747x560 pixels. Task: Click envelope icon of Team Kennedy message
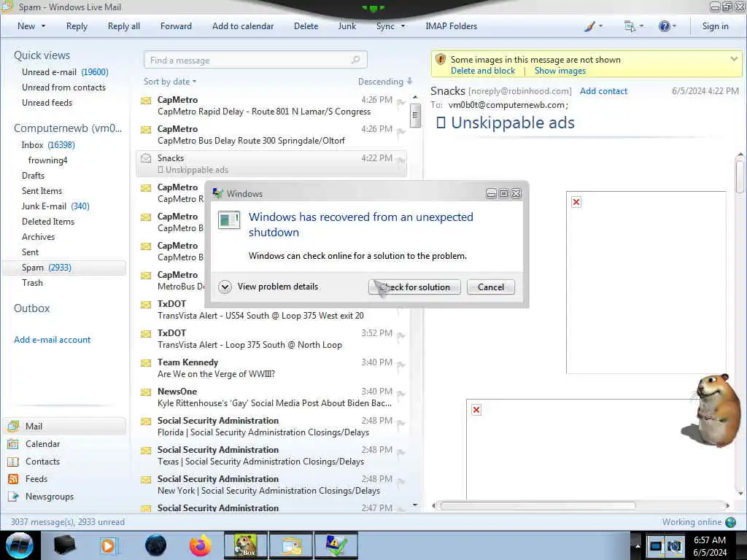pos(146,363)
